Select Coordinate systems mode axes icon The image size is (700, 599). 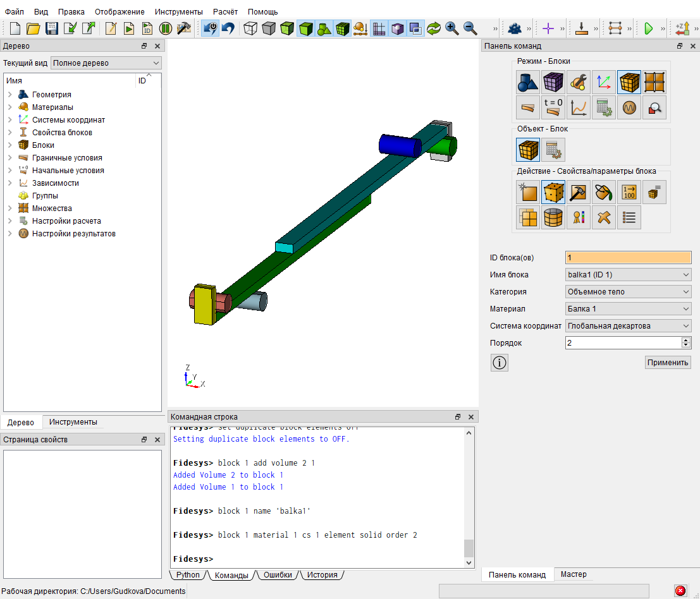[604, 82]
